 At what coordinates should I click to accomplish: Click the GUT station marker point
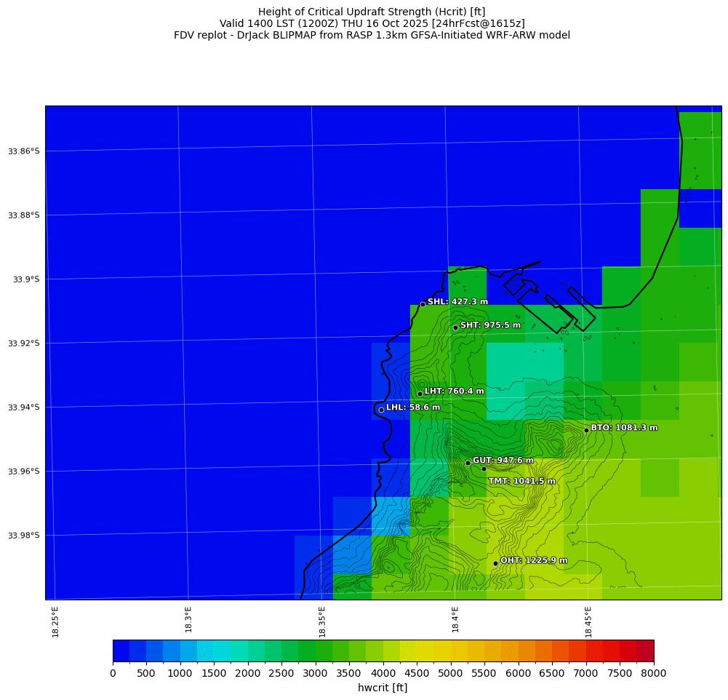pyautogui.click(x=468, y=463)
